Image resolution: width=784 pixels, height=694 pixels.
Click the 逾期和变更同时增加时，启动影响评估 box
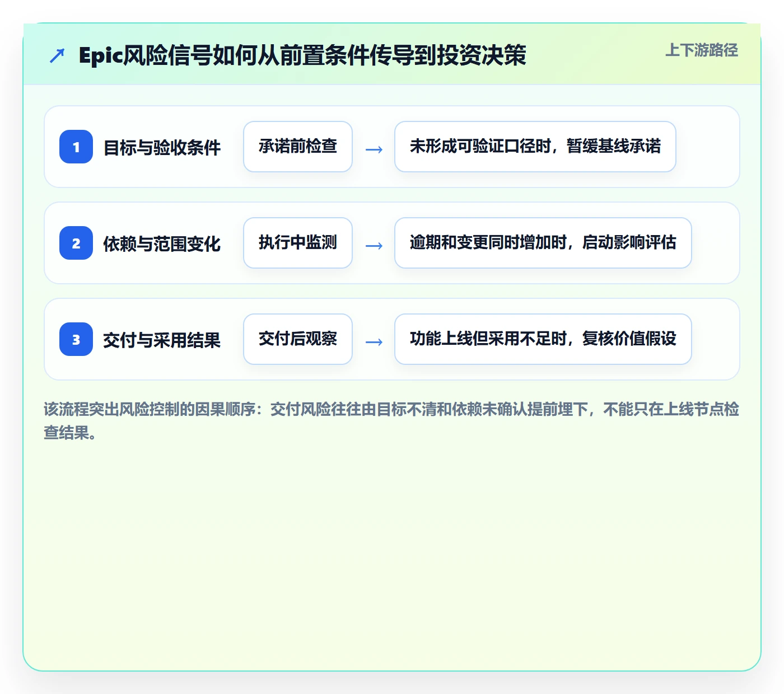[x=543, y=243]
